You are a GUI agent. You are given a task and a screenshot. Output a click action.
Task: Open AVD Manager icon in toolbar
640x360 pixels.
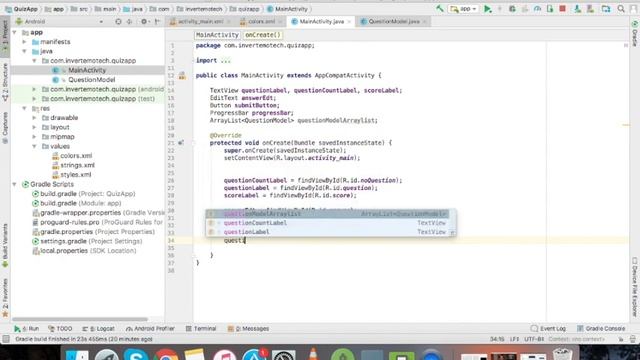[x=577, y=9]
